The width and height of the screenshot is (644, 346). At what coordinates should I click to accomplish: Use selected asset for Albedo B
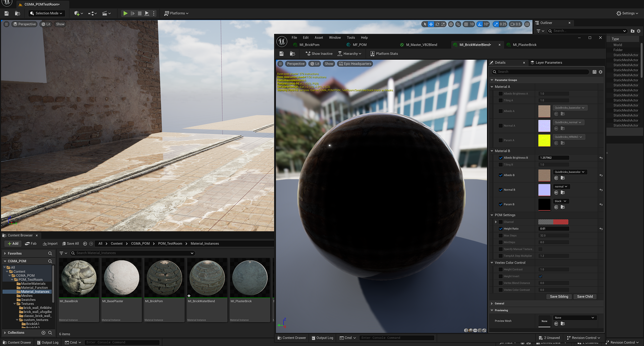click(x=556, y=178)
